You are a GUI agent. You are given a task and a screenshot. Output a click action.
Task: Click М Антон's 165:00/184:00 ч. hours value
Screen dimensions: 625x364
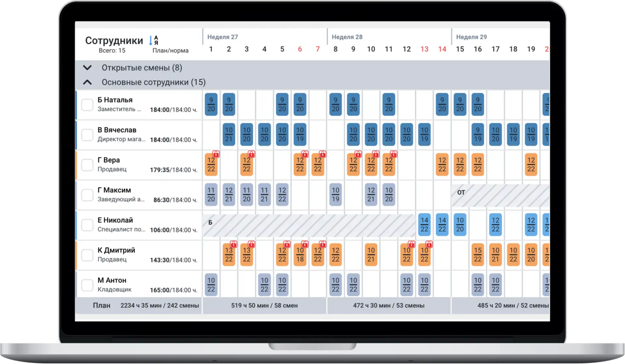click(x=174, y=290)
